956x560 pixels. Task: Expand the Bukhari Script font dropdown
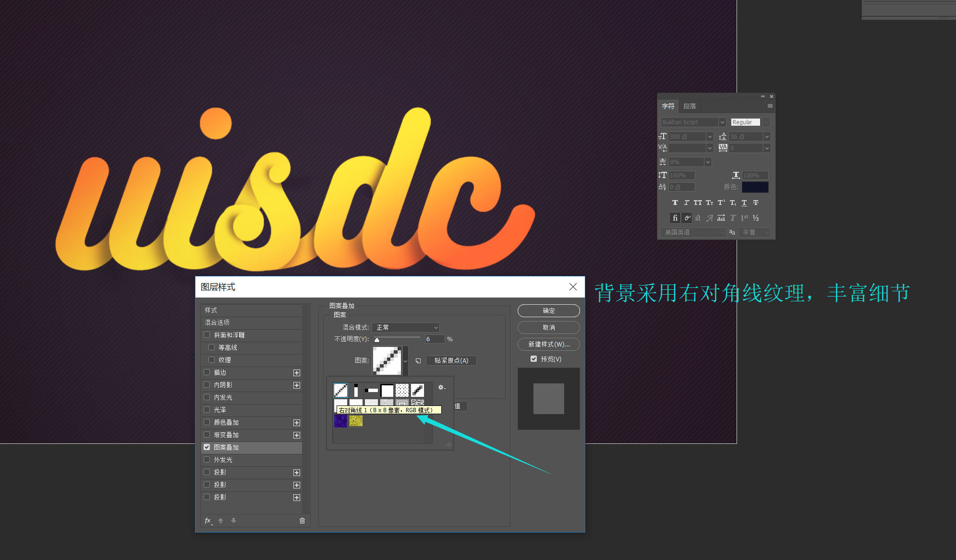[x=722, y=122]
